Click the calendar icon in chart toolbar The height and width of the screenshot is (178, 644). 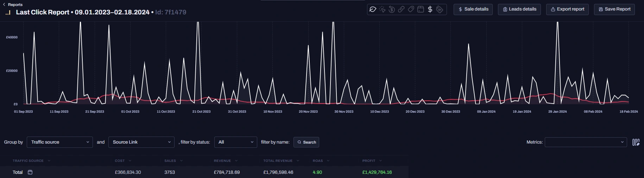click(x=421, y=9)
